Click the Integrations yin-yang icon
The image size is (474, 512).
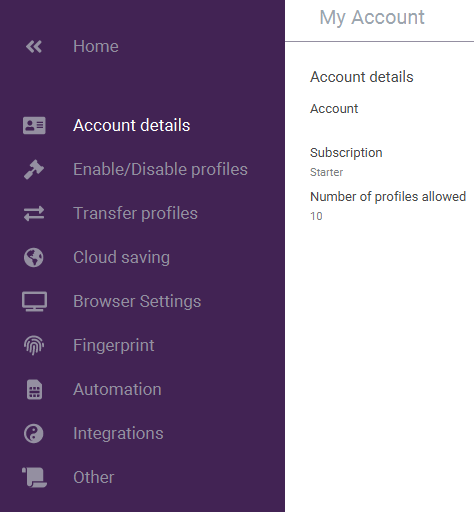point(34,433)
